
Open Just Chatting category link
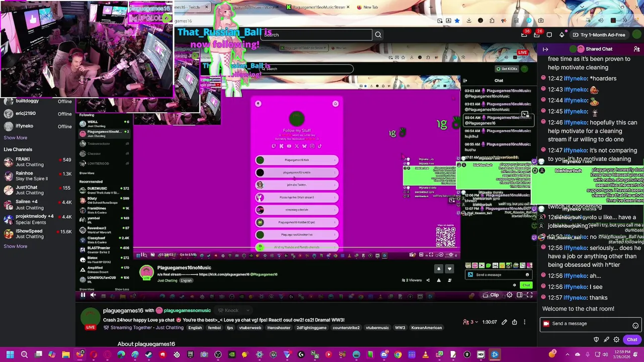point(169,328)
